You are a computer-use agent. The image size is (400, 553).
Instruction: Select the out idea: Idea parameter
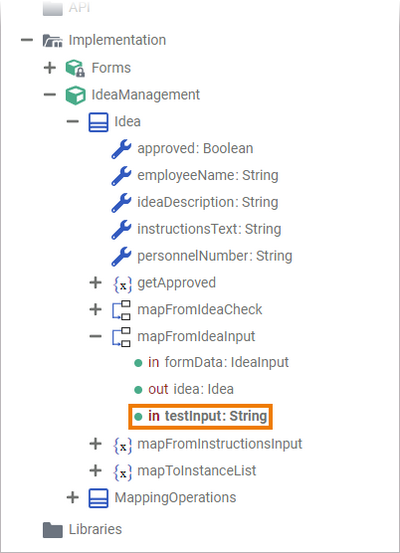click(x=184, y=389)
